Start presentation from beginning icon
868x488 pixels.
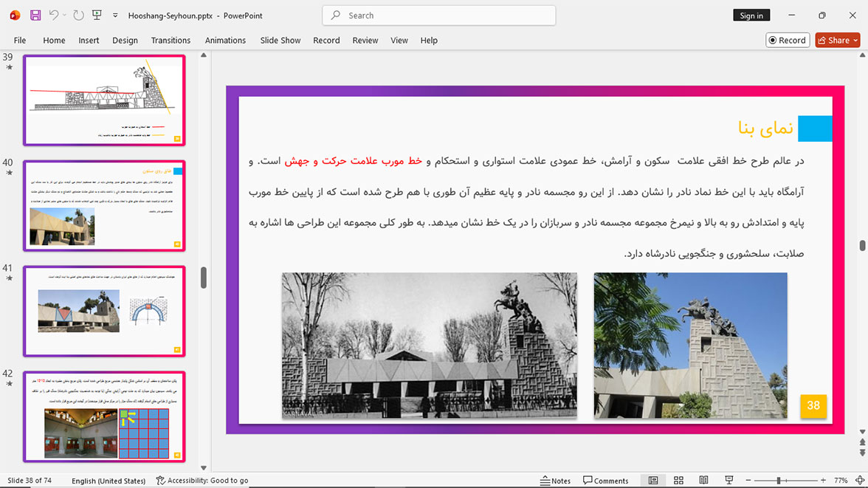(97, 16)
